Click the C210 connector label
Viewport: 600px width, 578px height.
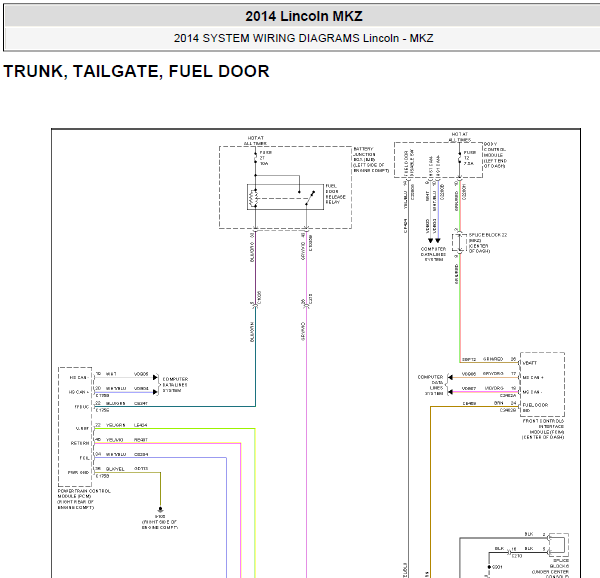[517, 556]
